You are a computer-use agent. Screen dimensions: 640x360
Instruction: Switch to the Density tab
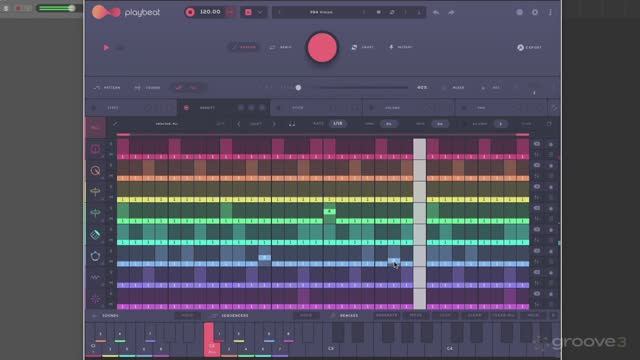click(x=224, y=108)
